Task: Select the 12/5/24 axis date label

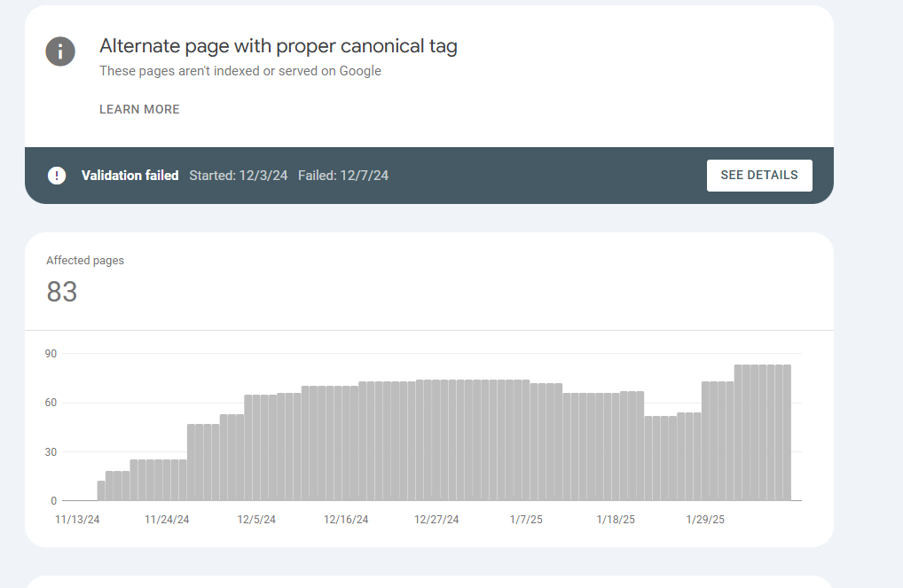Action: click(256, 520)
